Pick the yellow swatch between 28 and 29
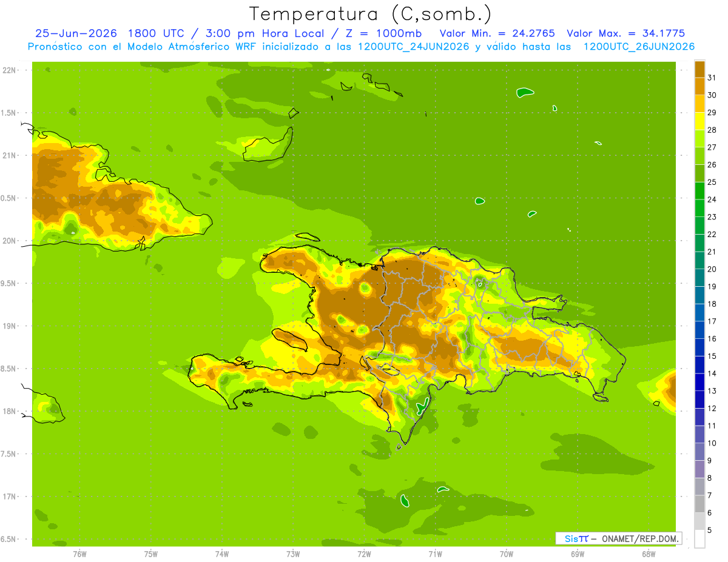Screen dimensions: 728x562 [x=699, y=121]
